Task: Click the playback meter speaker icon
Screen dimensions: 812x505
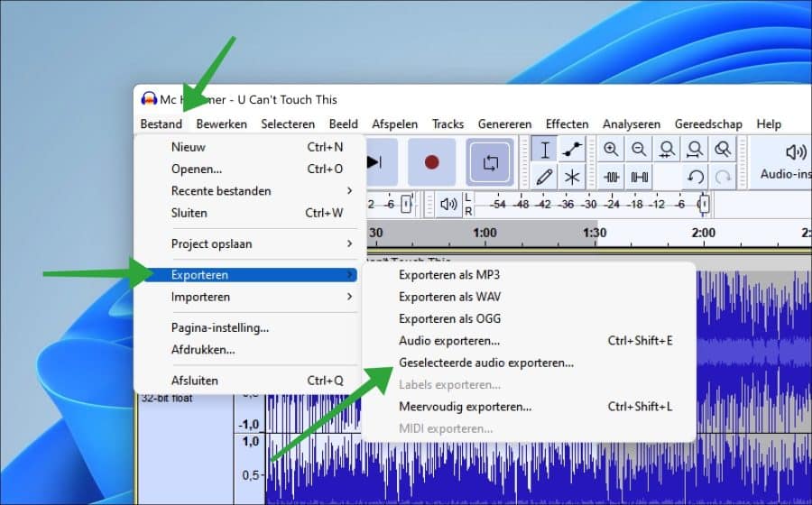Action: [448, 204]
